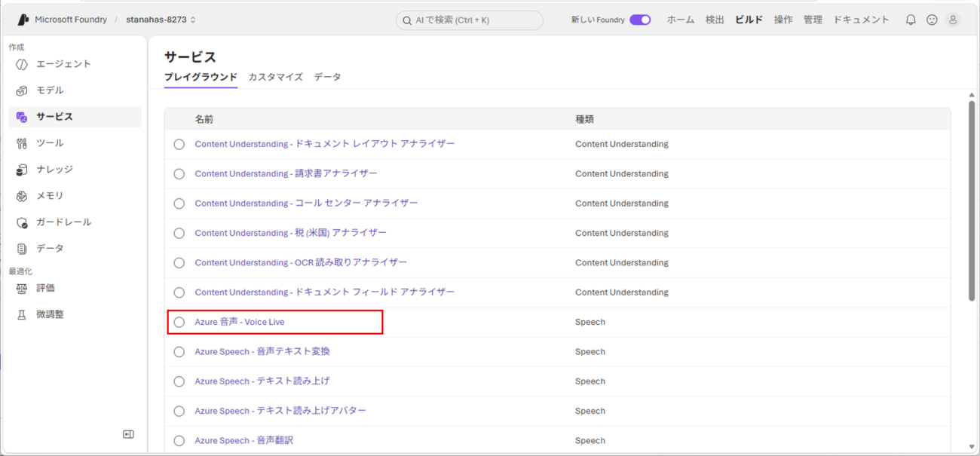This screenshot has height=456, width=980.
Task: Go to ホーム in top navigation
Action: click(680, 20)
